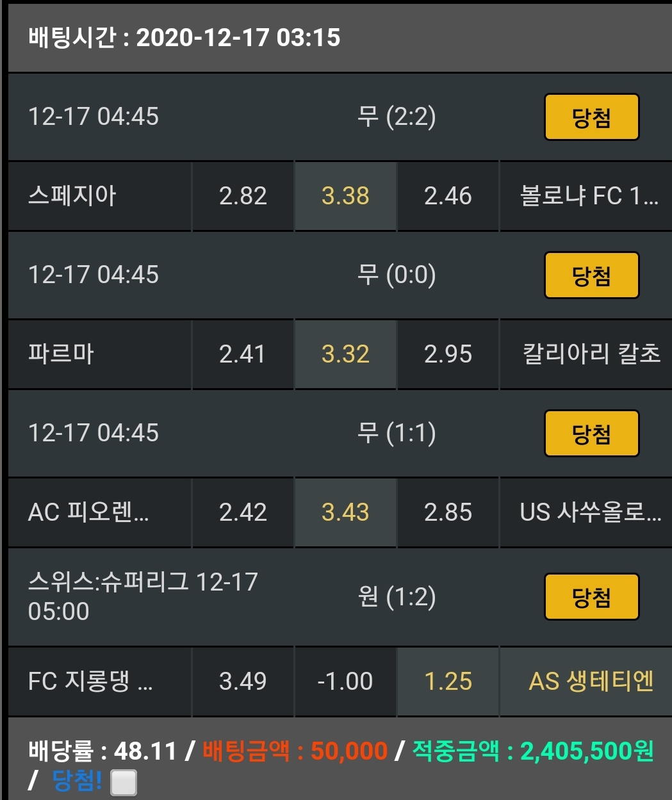The height and width of the screenshot is (800, 672).
Task: Choose the 2.95 away odds for 칼리아리
Action: (448, 354)
